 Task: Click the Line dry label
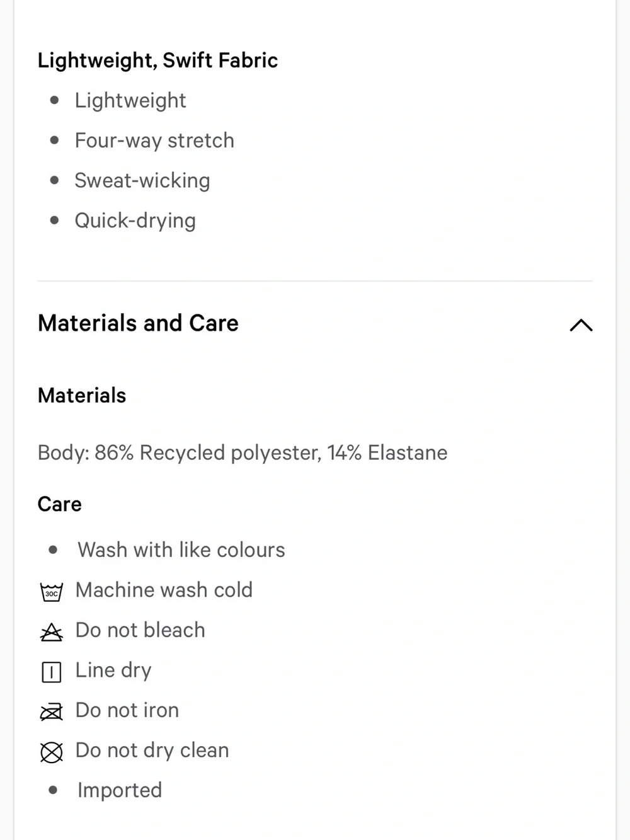pos(113,670)
